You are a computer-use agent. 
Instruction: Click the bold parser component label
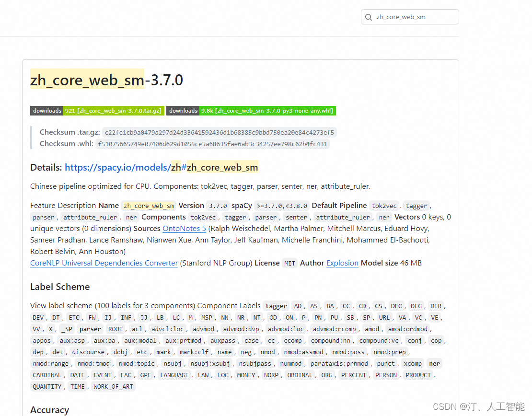(90, 329)
